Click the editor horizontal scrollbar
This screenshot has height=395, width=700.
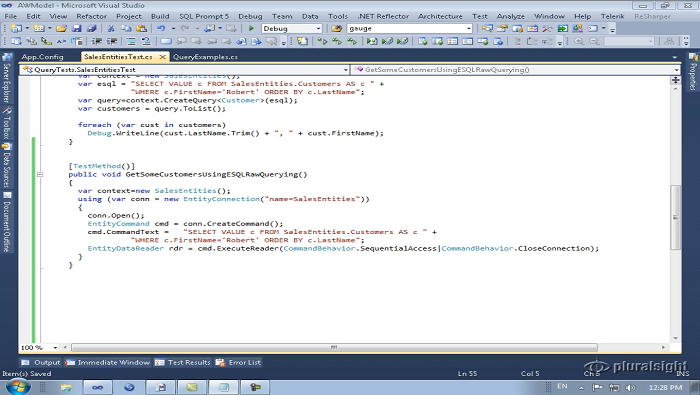(334, 347)
